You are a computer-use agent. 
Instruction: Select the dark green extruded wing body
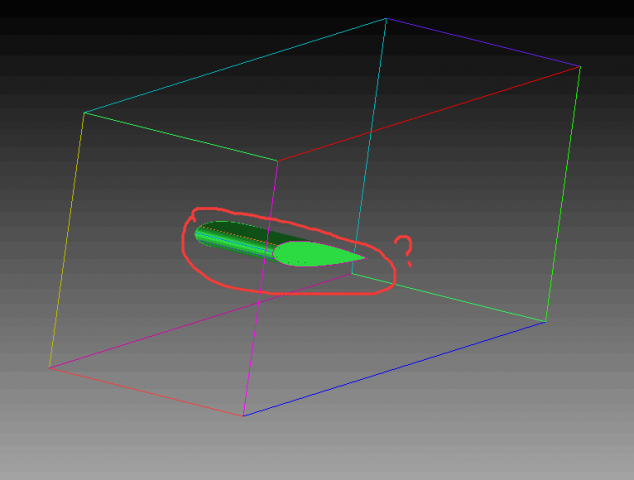tap(238, 235)
